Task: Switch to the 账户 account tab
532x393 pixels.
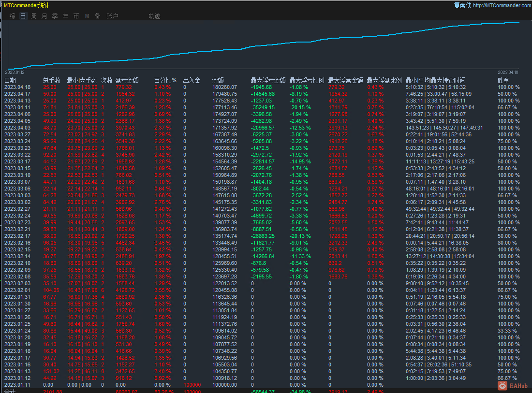Action: tap(112, 16)
